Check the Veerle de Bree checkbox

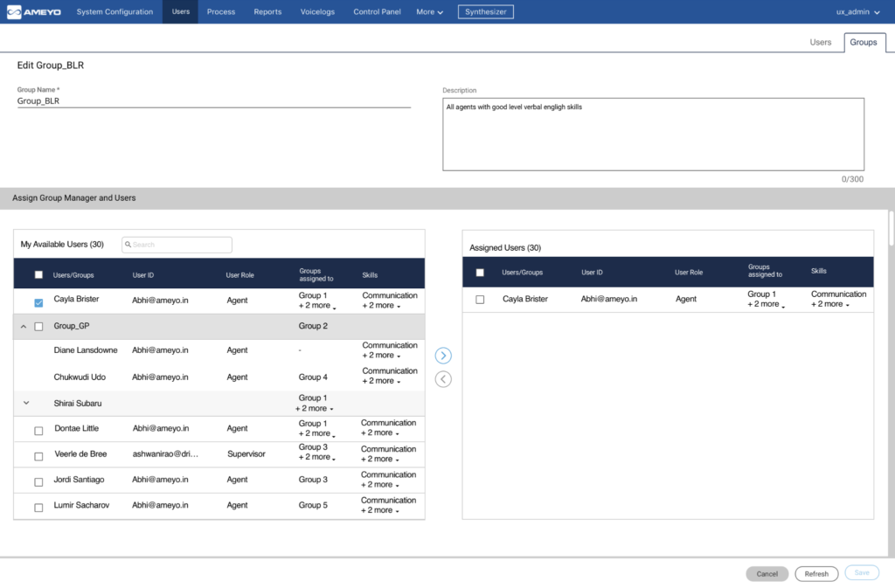pyautogui.click(x=38, y=456)
